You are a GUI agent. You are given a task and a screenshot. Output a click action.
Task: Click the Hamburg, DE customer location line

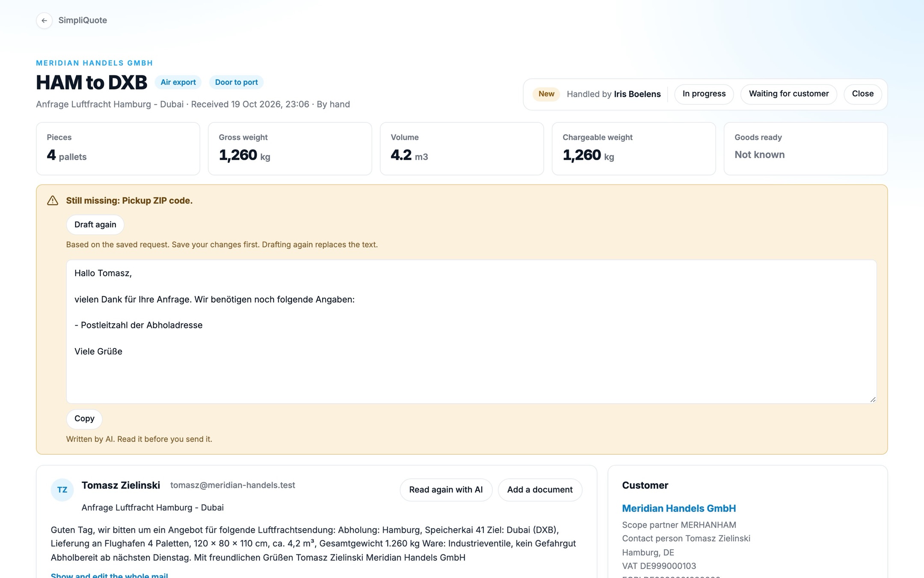click(648, 552)
